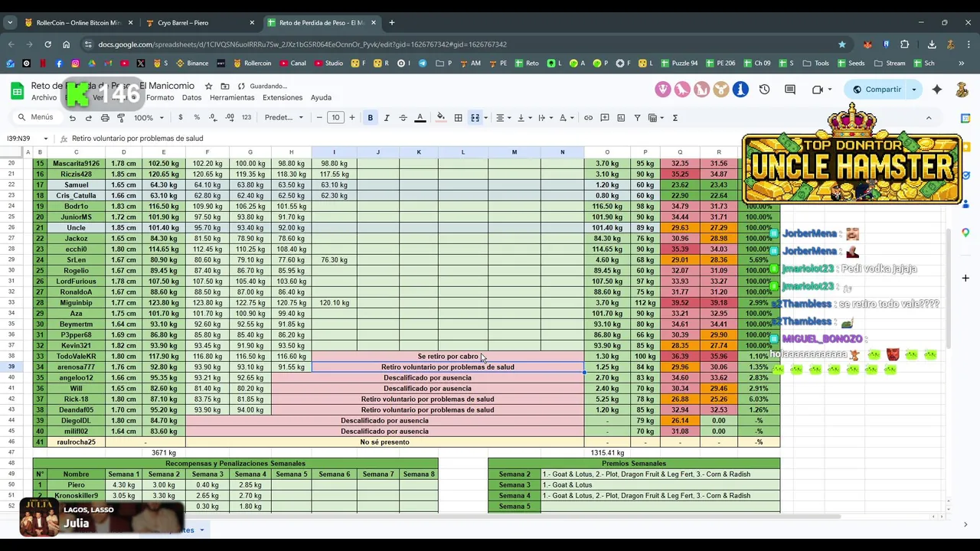Click the Compartir share button

877,90
